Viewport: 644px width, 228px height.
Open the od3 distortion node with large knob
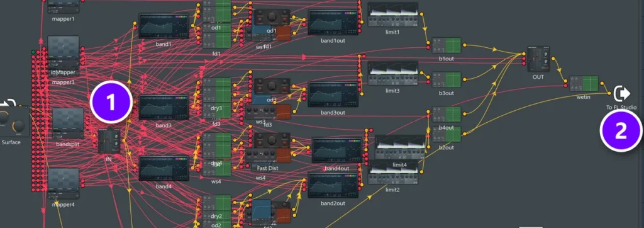pos(272,86)
